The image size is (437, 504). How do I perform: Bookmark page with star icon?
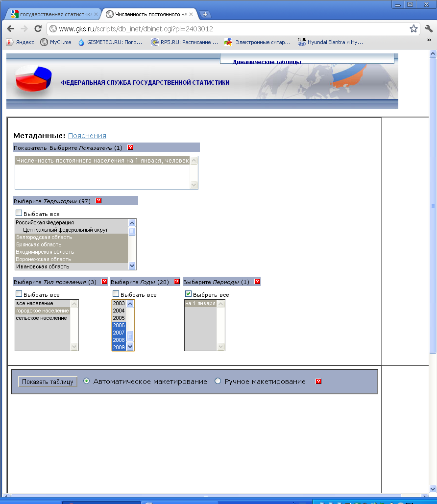[413, 28]
